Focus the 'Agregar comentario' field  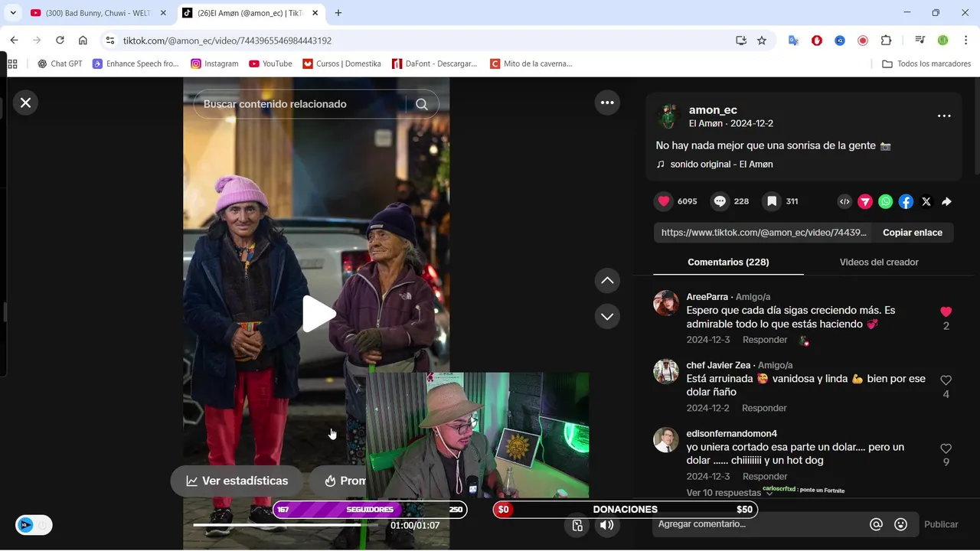pos(759,524)
